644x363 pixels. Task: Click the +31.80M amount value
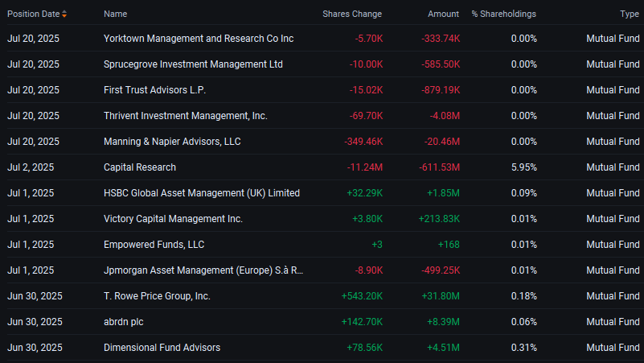[x=441, y=296]
